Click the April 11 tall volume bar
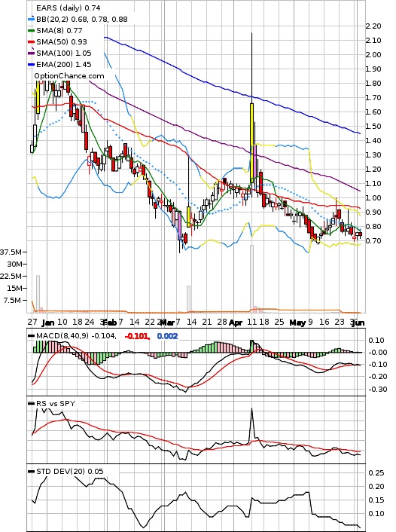The height and width of the screenshot is (532, 396). coord(251,279)
